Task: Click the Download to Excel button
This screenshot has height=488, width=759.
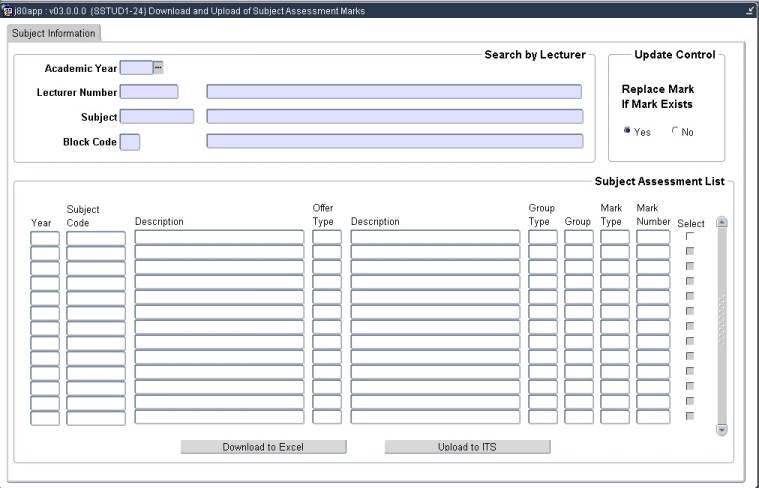Action: 263,447
